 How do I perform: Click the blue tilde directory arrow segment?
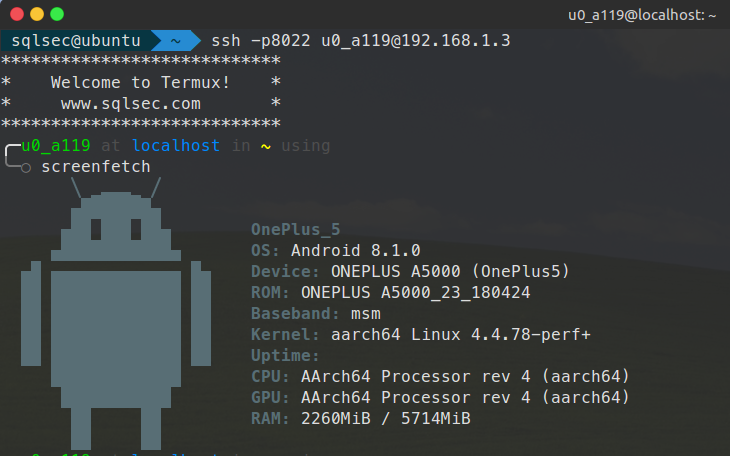[176, 41]
